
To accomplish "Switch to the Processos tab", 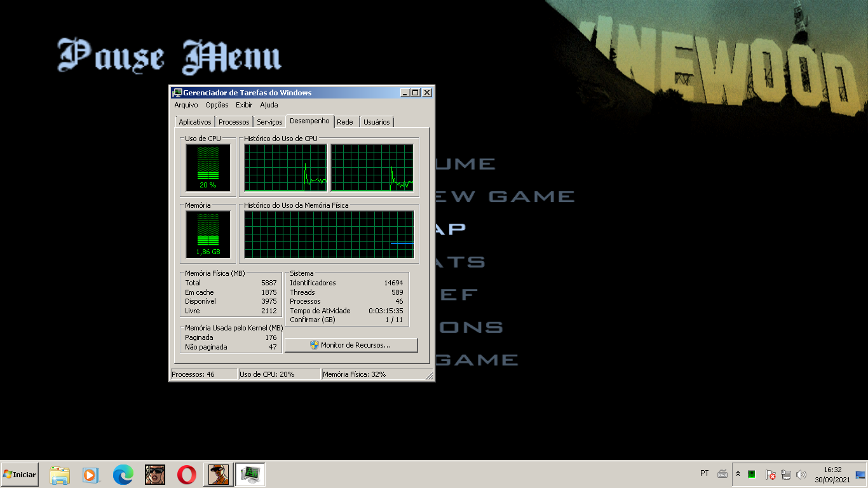I will (234, 122).
